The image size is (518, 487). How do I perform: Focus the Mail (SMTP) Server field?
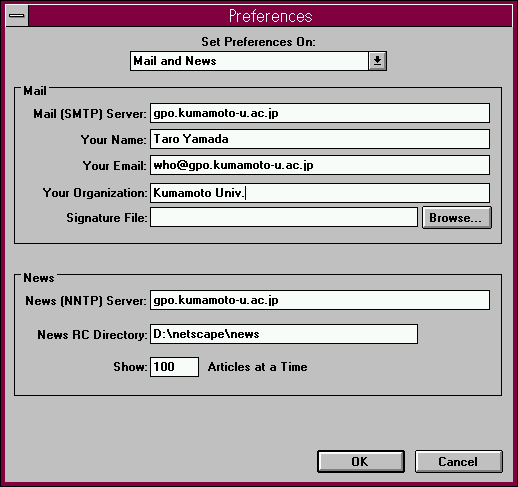click(x=320, y=113)
